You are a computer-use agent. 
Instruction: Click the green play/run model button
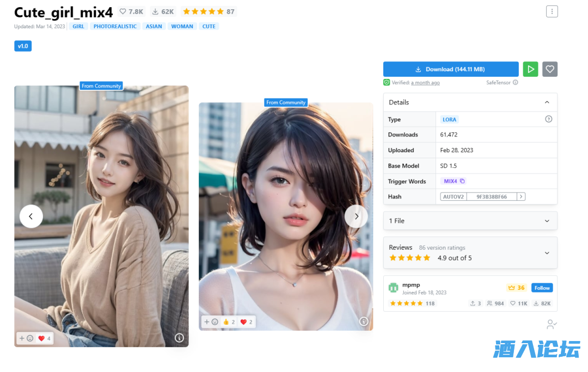(x=530, y=69)
